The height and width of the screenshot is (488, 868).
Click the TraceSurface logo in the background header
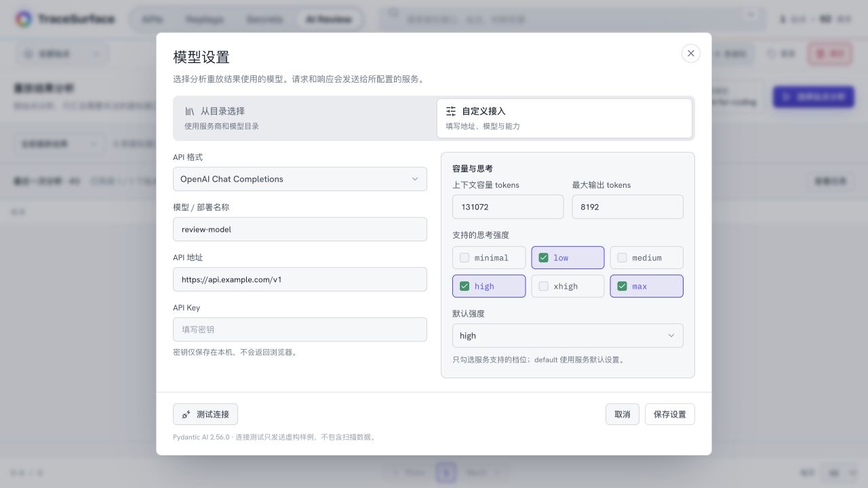coord(65,19)
